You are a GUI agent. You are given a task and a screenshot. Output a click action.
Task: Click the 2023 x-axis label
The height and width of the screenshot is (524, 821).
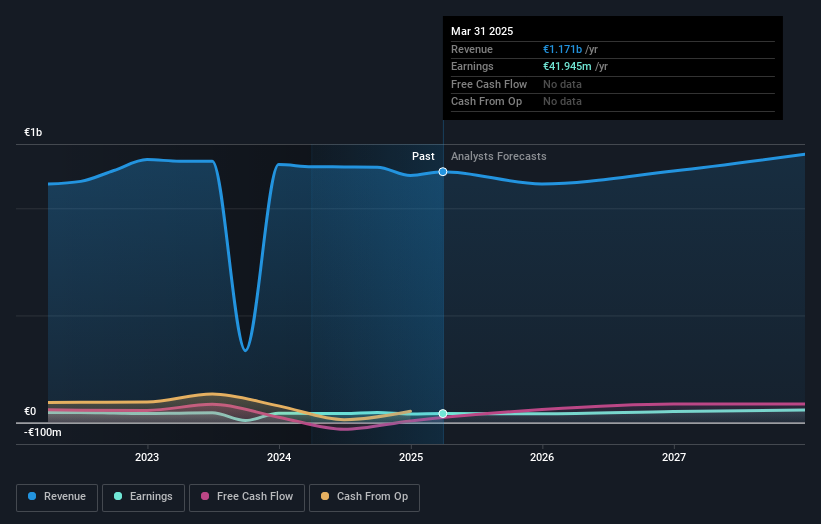[147, 457]
